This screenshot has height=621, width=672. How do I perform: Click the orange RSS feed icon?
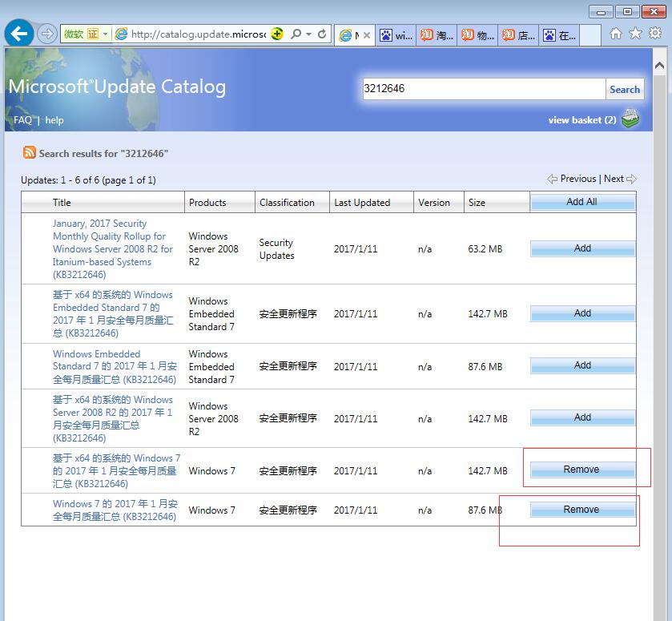30,152
